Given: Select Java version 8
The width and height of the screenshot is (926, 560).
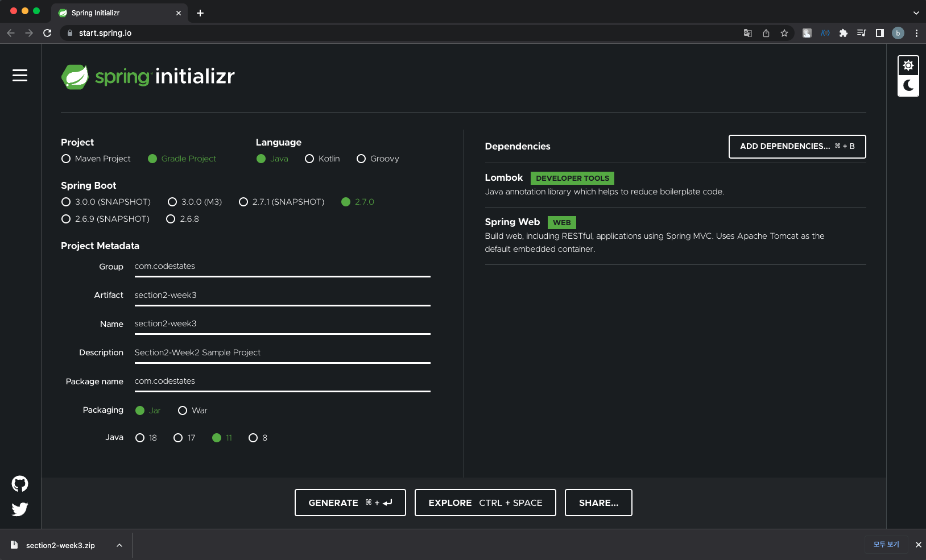Looking at the screenshot, I should click(258, 438).
